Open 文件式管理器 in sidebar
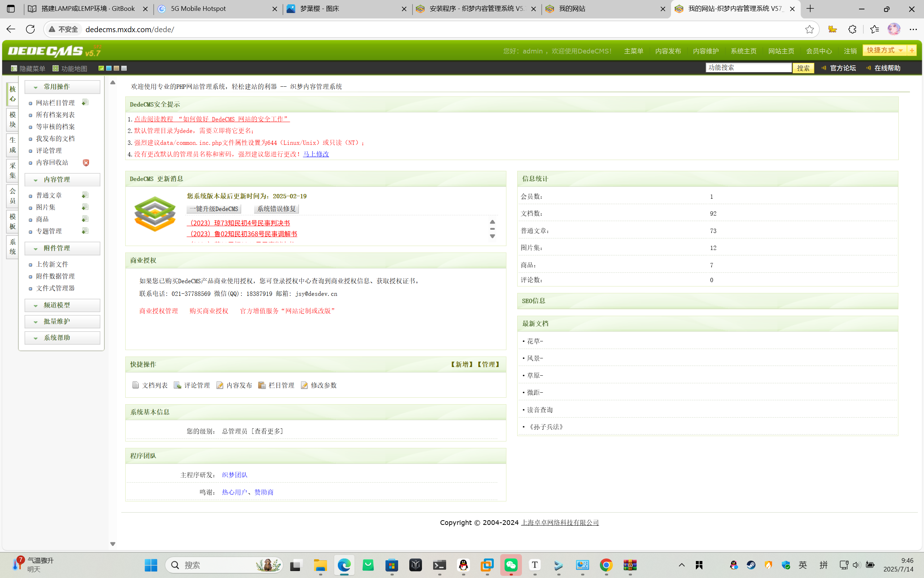This screenshot has height=578, width=924. click(x=55, y=288)
